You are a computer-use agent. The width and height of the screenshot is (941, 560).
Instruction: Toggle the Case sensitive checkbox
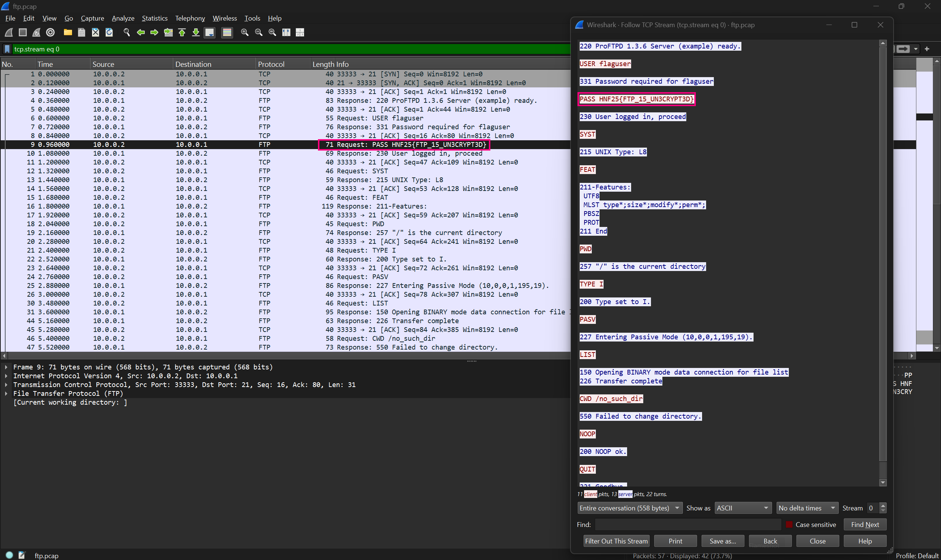[789, 524]
